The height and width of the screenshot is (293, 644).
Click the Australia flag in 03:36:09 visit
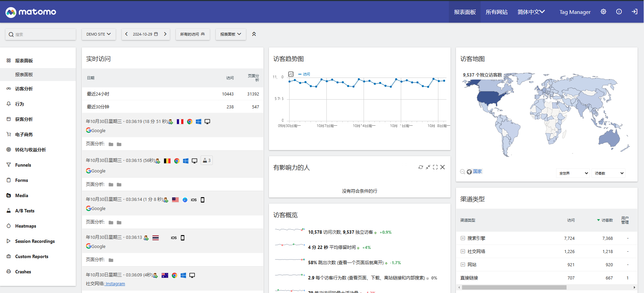(x=165, y=275)
